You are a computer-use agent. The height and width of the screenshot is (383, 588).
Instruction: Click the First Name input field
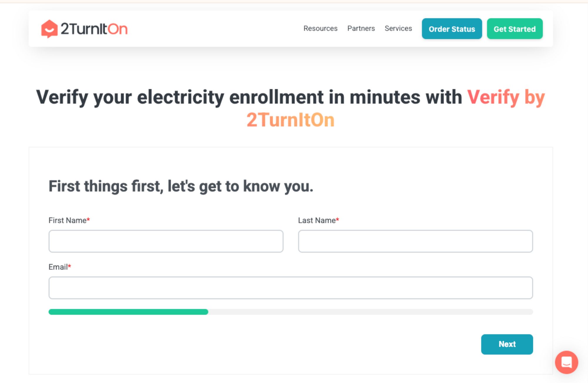166,241
